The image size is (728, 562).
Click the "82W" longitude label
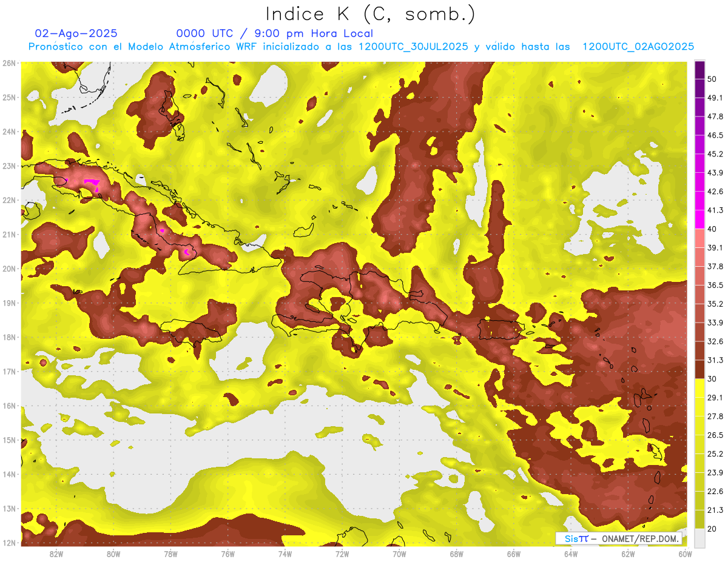point(56,554)
